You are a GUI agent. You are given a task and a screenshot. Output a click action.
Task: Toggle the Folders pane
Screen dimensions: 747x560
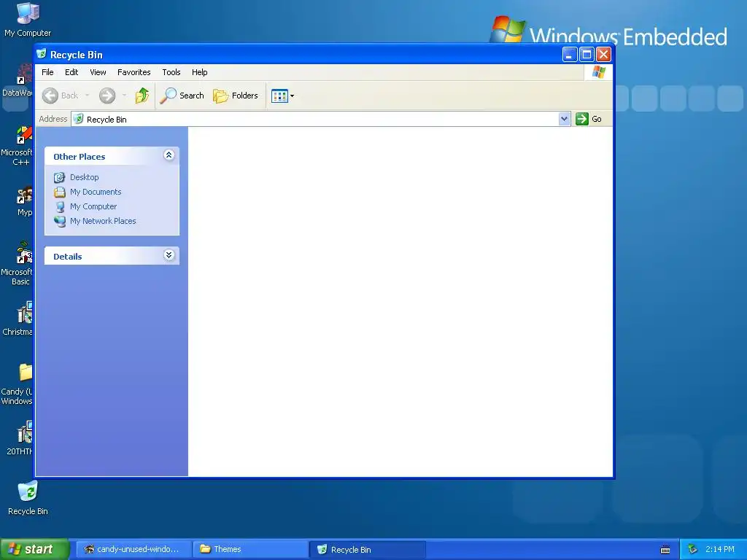pos(236,96)
